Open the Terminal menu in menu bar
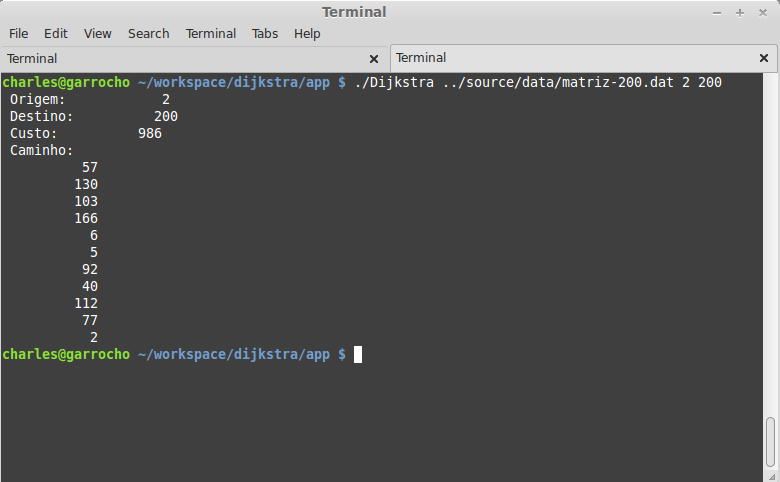The image size is (780, 482). [210, 33]
